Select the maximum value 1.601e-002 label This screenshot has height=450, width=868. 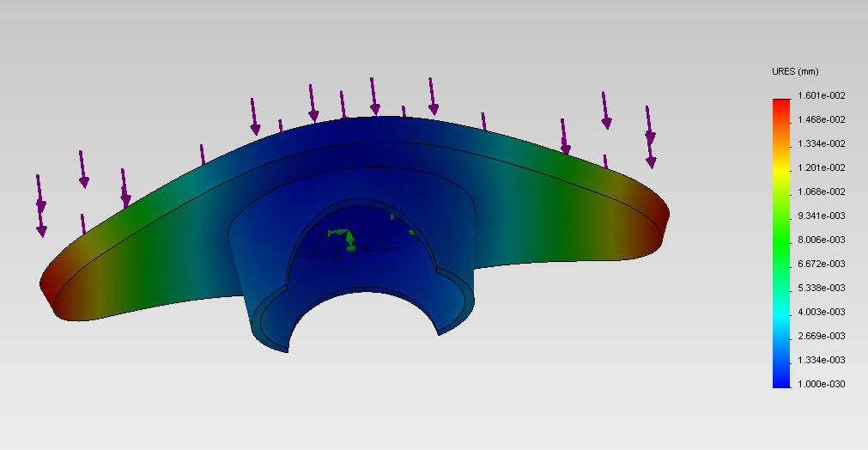pos(822,95)
